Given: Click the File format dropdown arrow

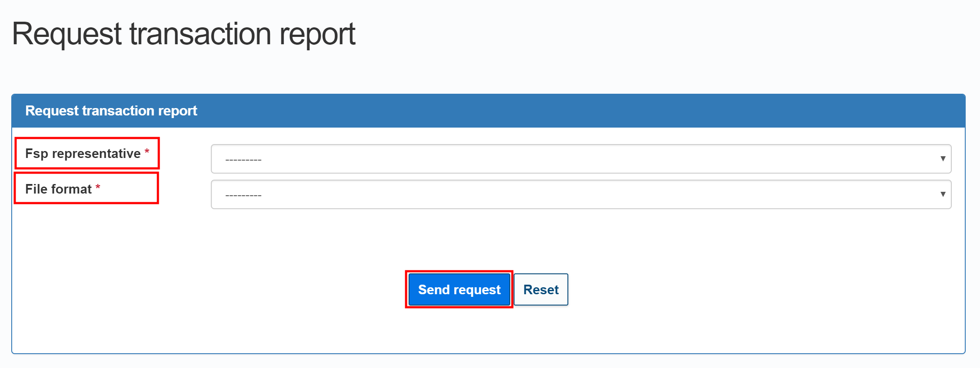Looking at the screenshot, I should [x=944, y=194].
